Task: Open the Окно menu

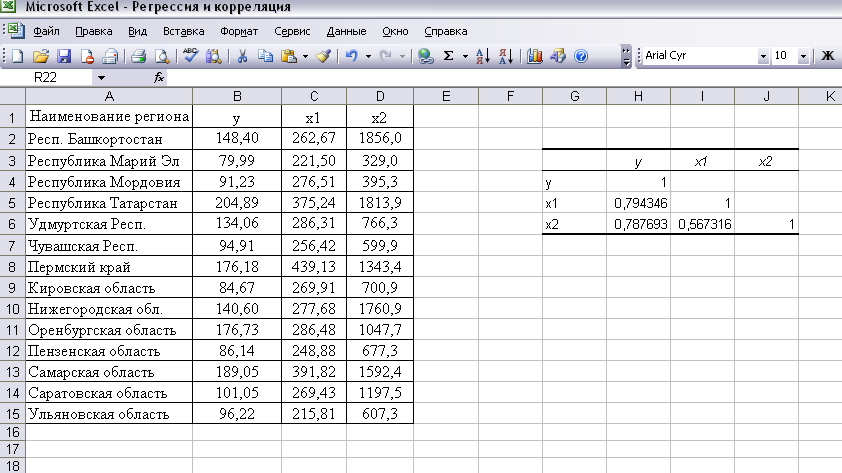Action: [x=395, y=31]
